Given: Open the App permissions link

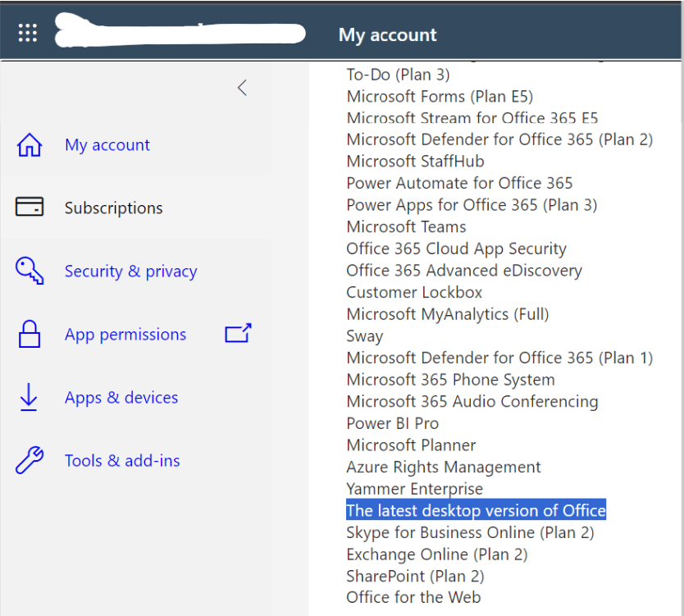Looking at the screenshot, I should point(125,335).
